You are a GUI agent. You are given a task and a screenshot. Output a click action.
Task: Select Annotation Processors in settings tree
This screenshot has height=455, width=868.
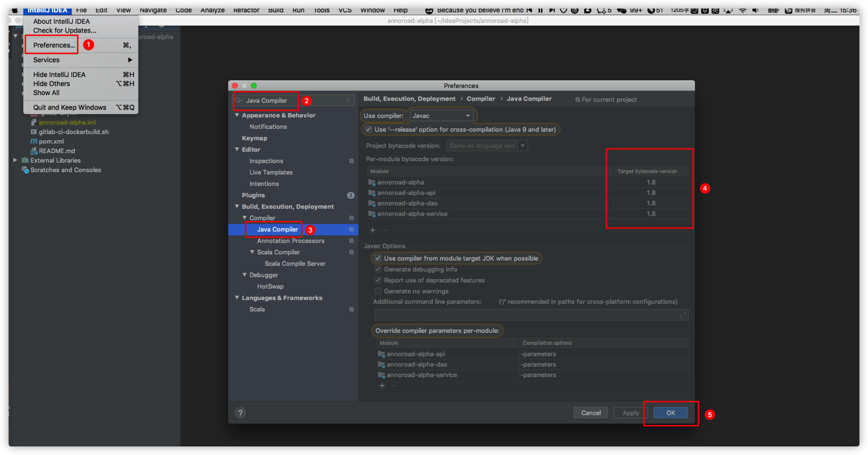(x=290, y=241)
